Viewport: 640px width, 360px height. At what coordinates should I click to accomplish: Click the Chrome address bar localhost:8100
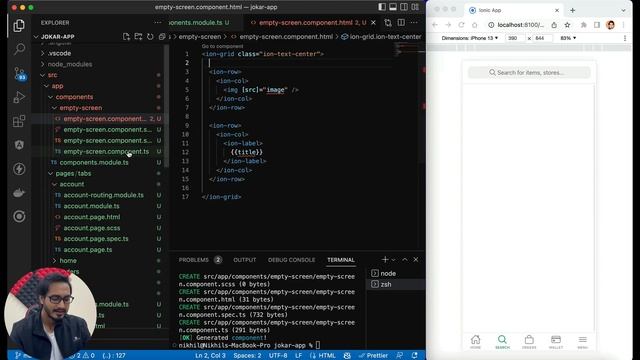[520, 25]
